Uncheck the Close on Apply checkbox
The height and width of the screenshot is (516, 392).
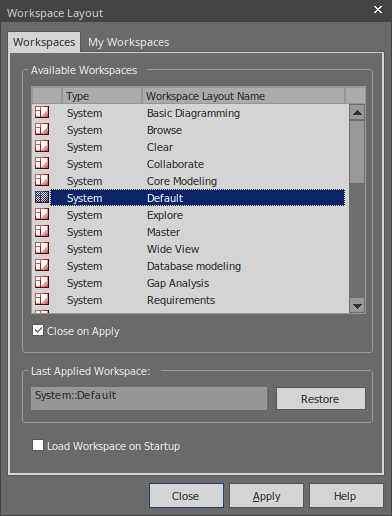(38, 330)
